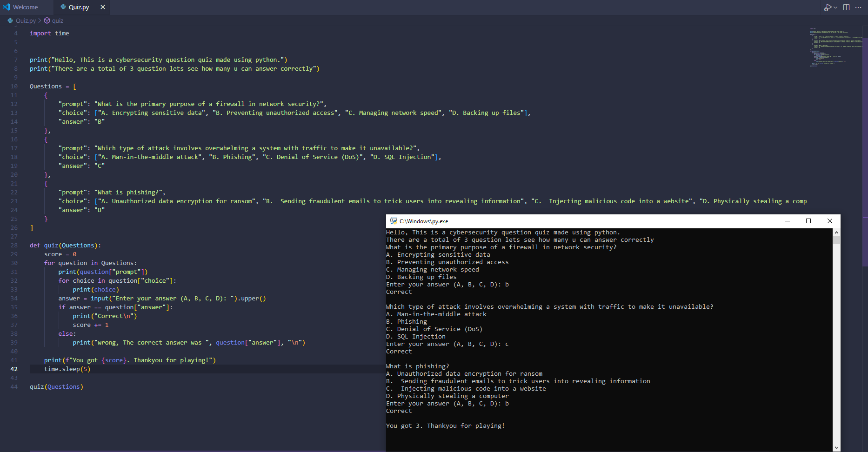
Task: Select line 42 via its line number
Action: coord(14,369)
